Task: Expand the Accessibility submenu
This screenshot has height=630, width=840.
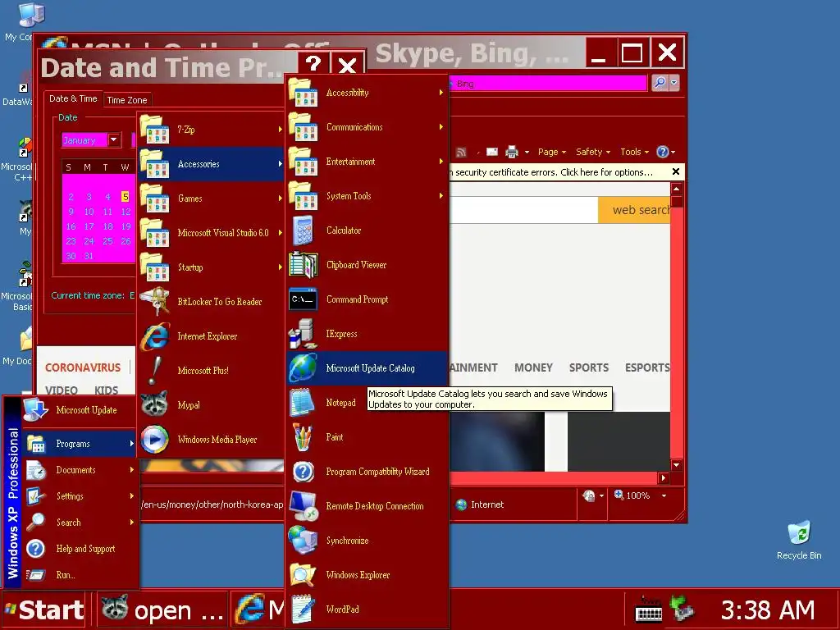Action: coord(367,93)
